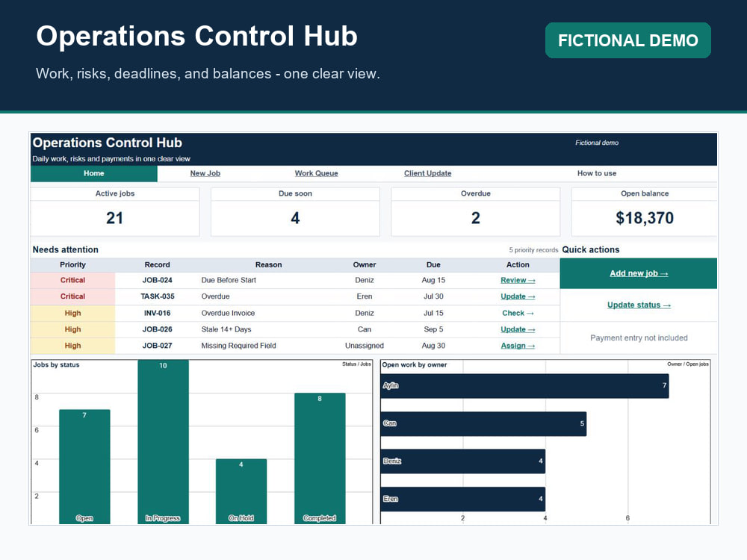Click Update link for TASK-035
Viewport: 747px width, 560px height.
518,296
